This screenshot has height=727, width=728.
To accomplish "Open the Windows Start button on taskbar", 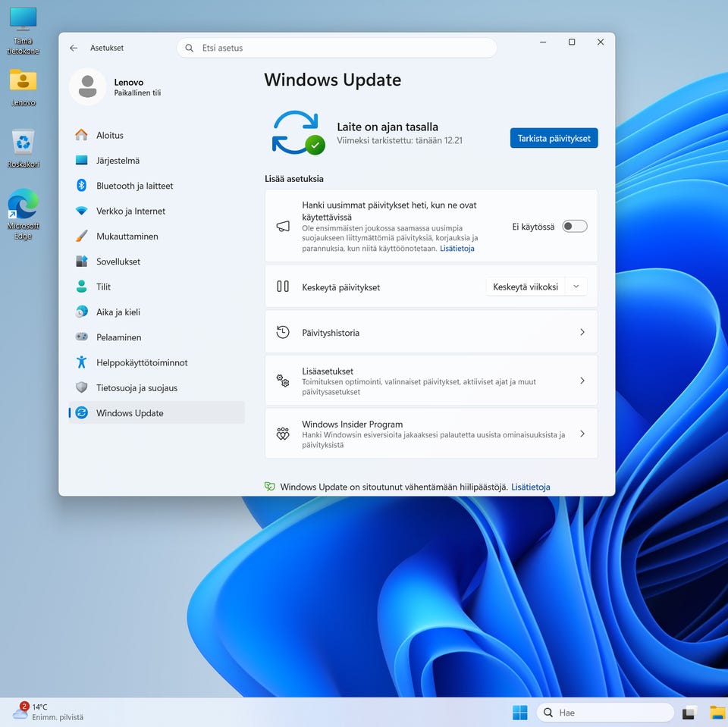I will tap(519, 713).
